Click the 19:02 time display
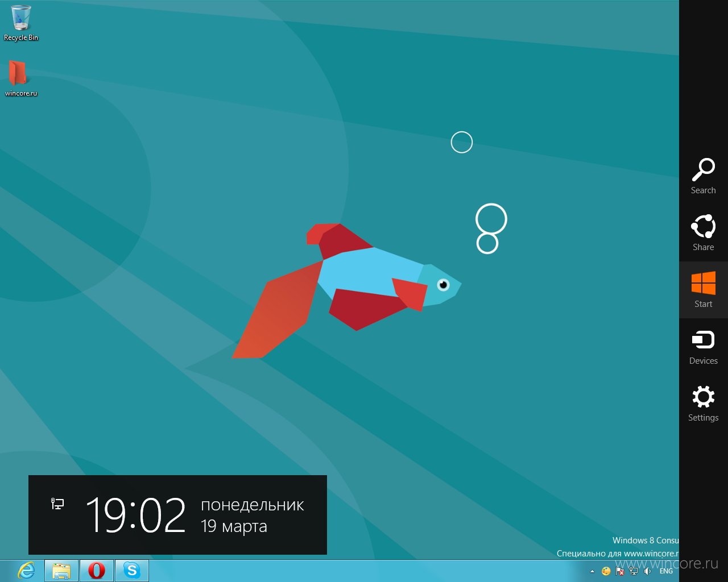The width and height of the screenshot is (728, 582). (135, 515)
